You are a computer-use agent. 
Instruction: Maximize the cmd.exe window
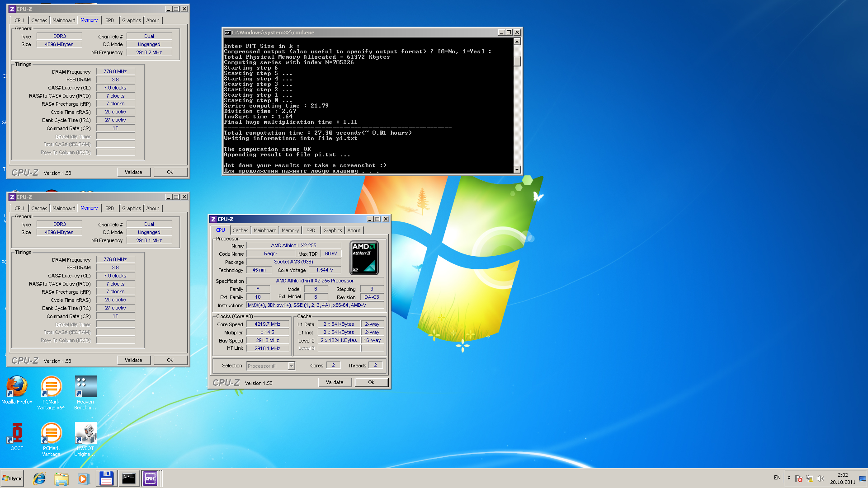click(509, 33)
